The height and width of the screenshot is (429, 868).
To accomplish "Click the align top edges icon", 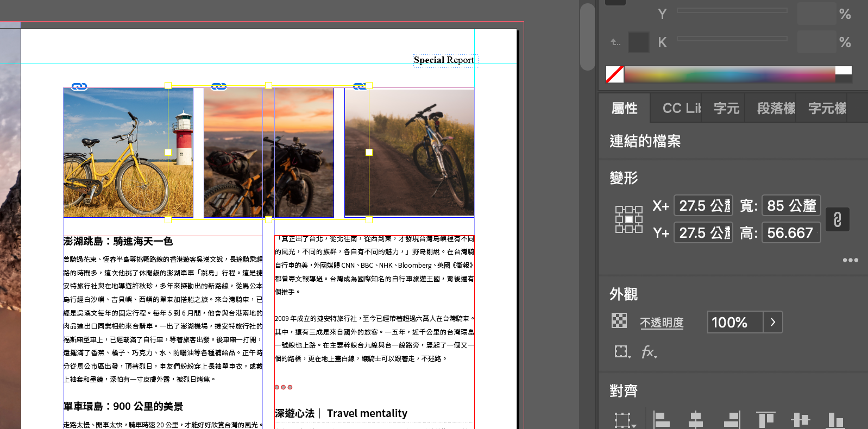I will (x=765, y=420).
